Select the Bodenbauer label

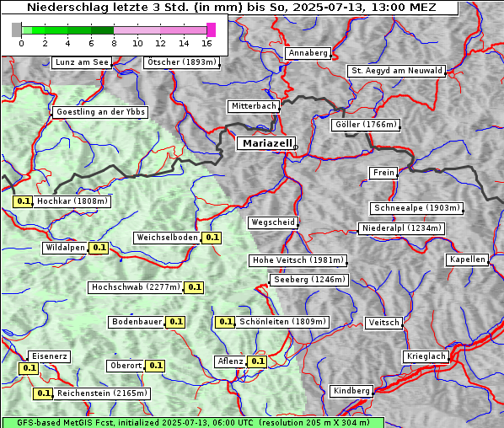pos(137,322)
